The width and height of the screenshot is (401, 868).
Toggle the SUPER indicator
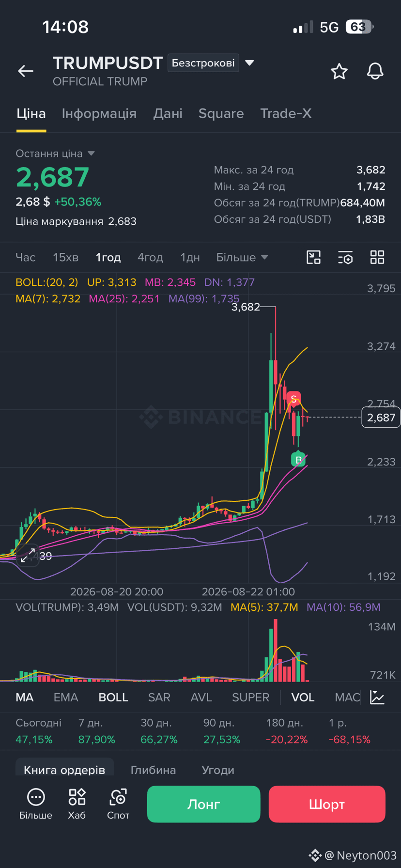251,697
